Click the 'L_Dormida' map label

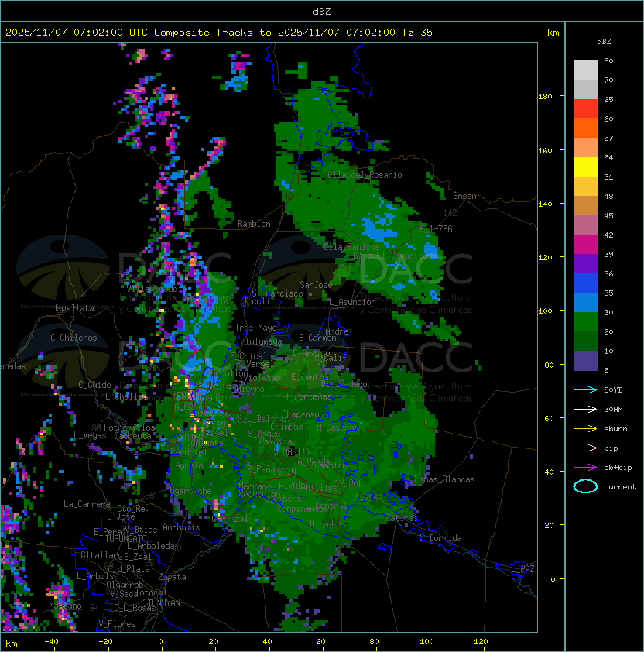click(x=440, y=538)
